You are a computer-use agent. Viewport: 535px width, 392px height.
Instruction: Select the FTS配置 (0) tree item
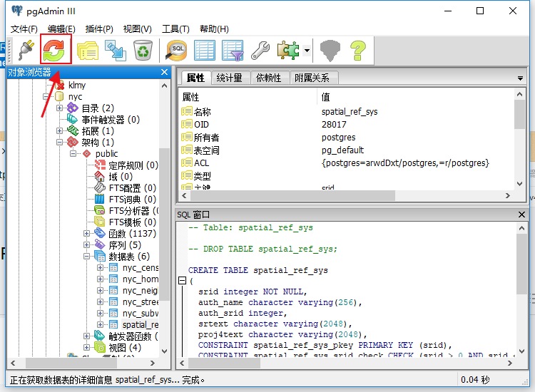[x=133, y=188]
